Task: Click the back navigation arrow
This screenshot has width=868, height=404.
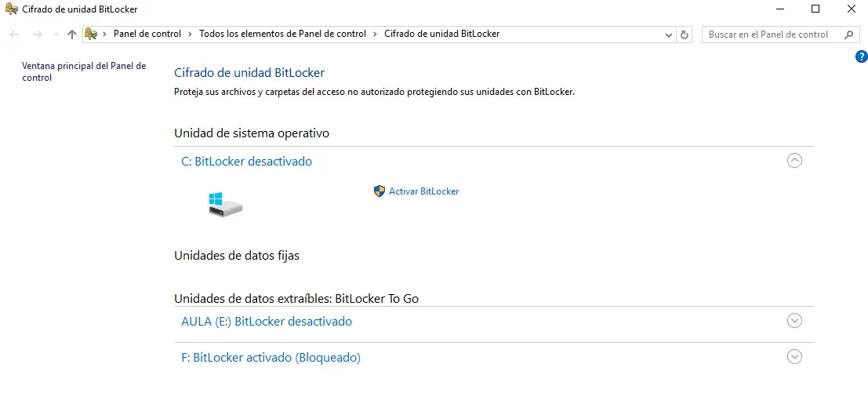Action: pyautogui.click(x=14, y=35)
